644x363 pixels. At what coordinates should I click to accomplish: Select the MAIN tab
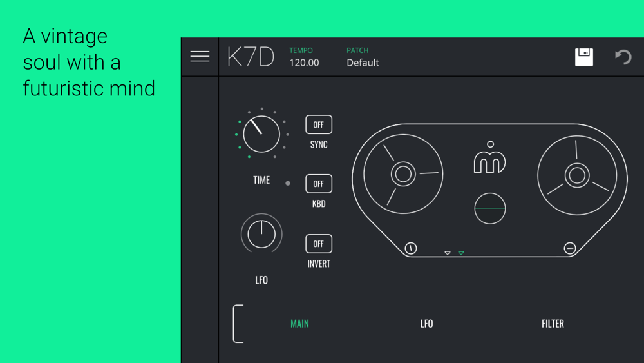299,324
